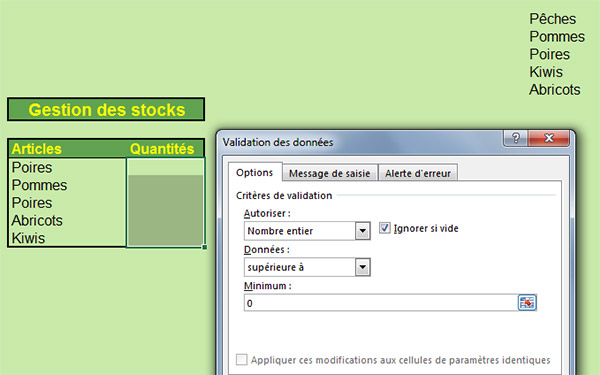Switch to Message de saisie tab

click(329, 173)
